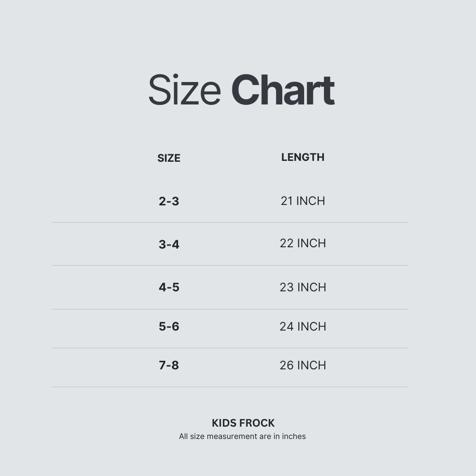Click the divider line under the 5-6 row
The height and width of the screenshot is (476, 476).
[230, 348]
